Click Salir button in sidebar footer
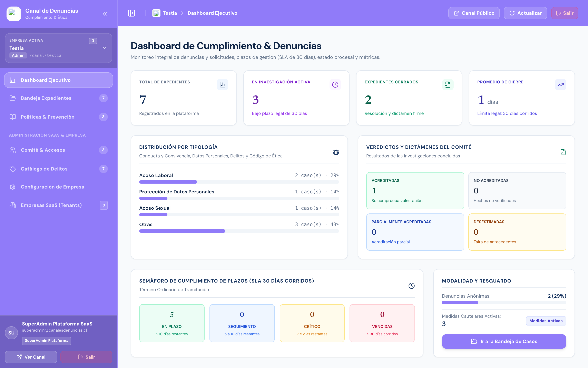This screenshot has width=588, height=368. tap(86, 357)
